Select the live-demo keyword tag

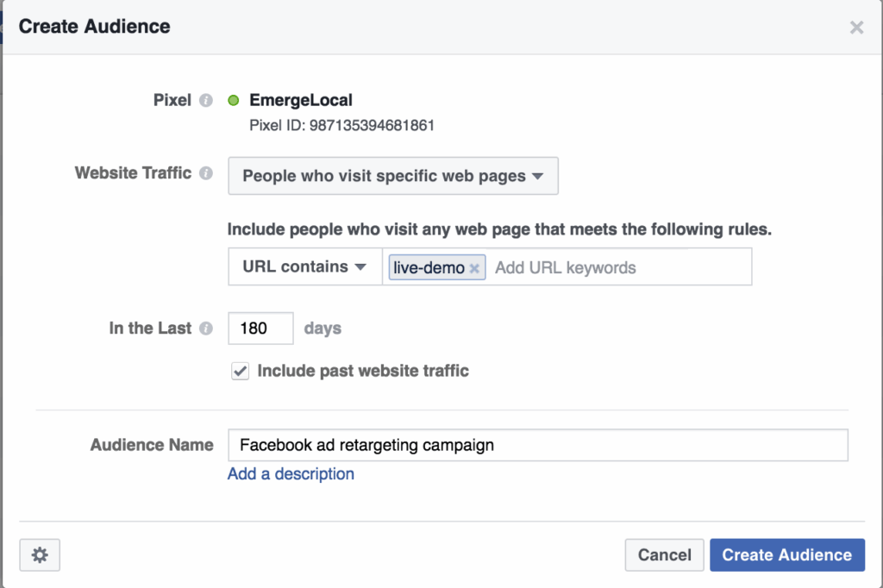tap(429, 268)
